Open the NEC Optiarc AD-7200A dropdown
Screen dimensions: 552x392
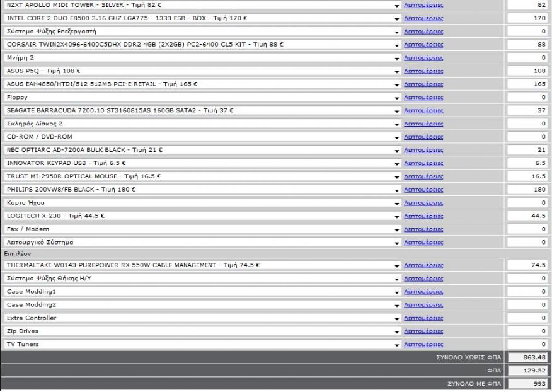[x=202, y=150]
